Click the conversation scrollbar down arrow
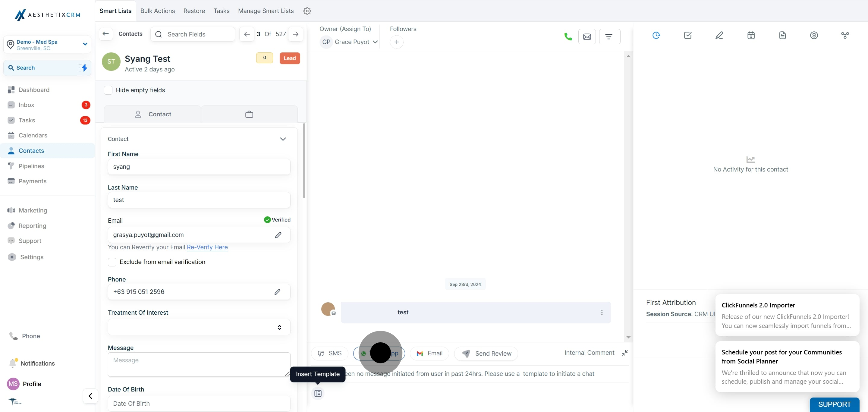Image resolution: width=868 pixels, height=412 pixels. click(628, 337)
